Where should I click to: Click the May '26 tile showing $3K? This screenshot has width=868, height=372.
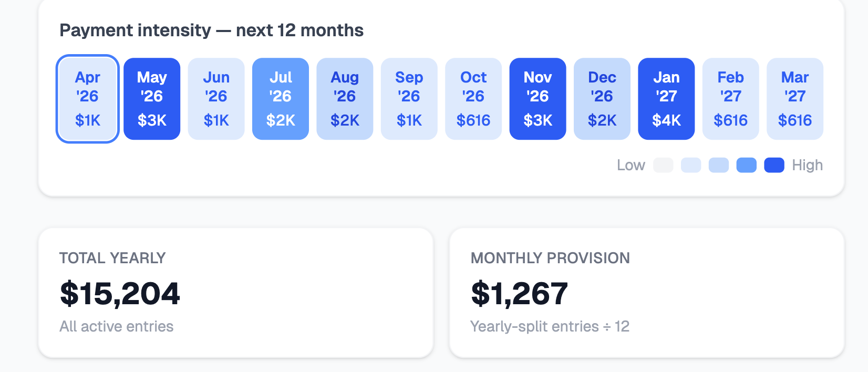coord(152,98)
